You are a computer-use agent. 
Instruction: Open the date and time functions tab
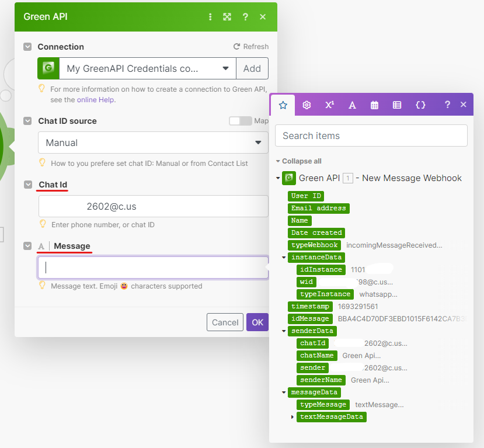(x=375, y=105)
